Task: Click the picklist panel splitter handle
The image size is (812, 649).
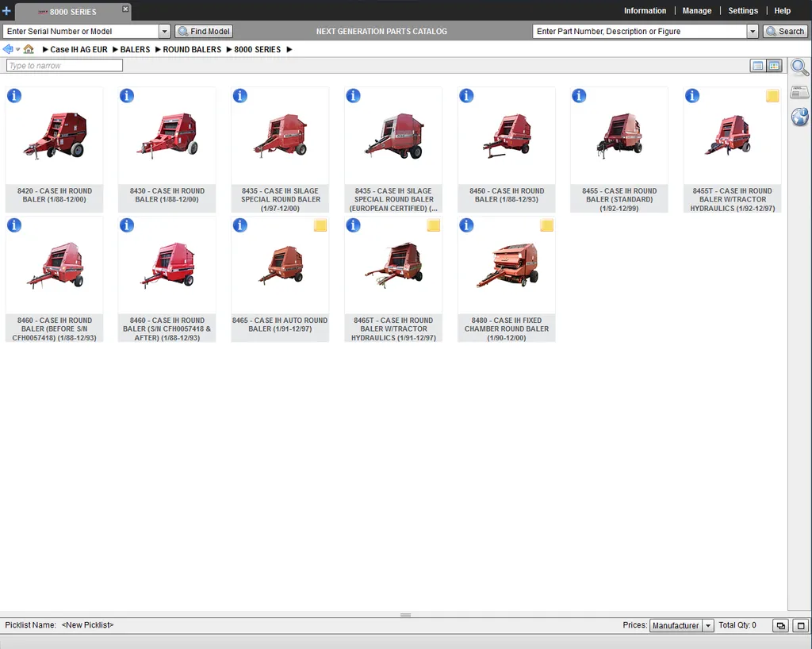Action: coord(405,616)
